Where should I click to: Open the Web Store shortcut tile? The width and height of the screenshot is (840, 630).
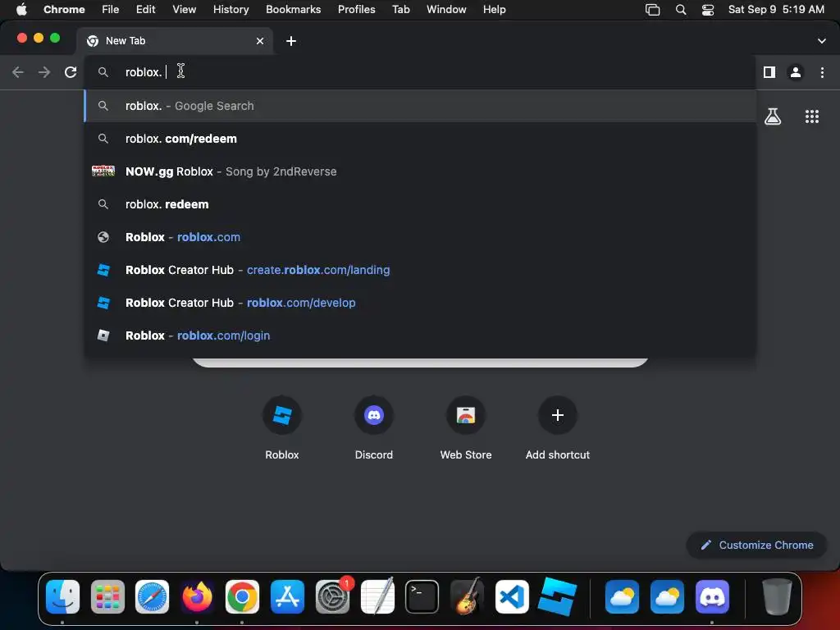tap(466, 428)
